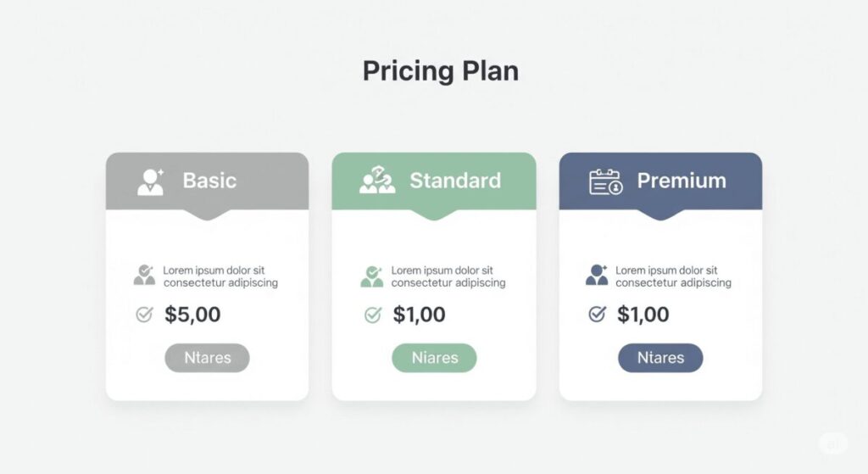Click the dark blue Ntares button

(x=660, y=358)
